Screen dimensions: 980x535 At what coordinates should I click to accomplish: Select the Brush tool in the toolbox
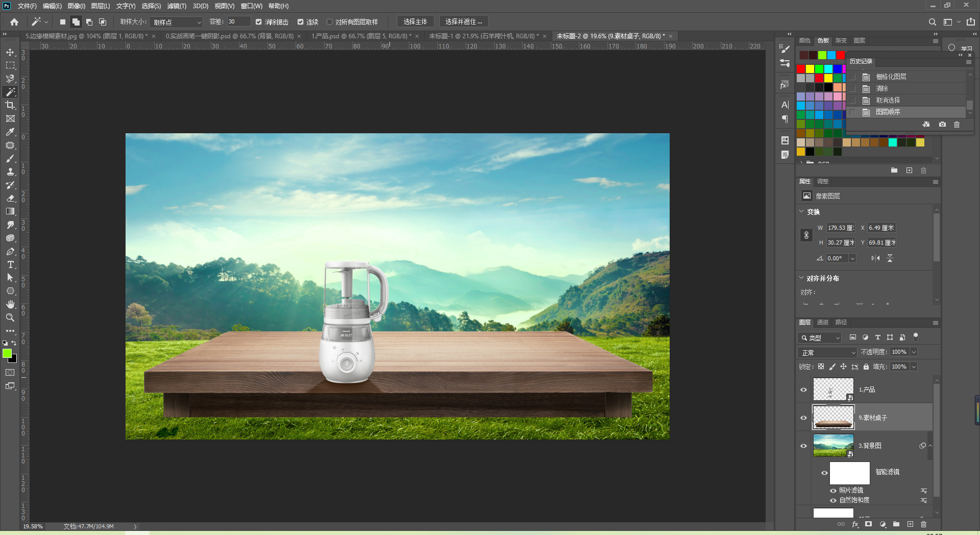click(10, 158)
